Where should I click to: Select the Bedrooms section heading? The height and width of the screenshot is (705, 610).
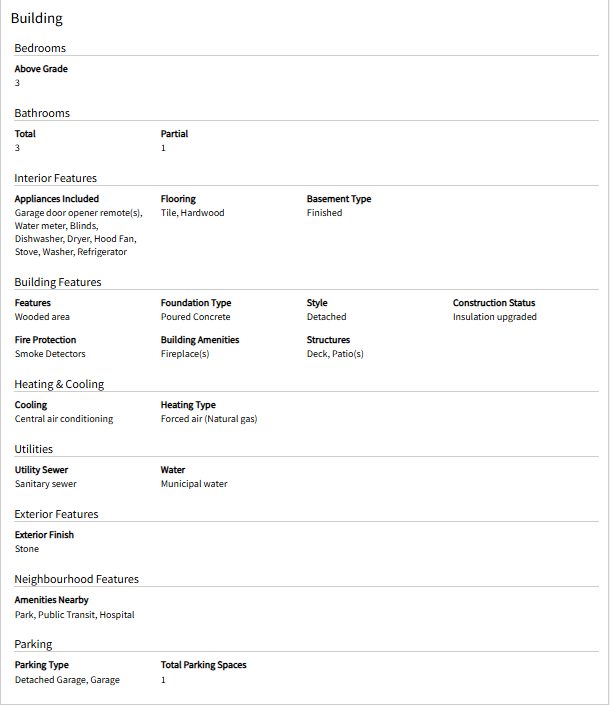[40, 48]
